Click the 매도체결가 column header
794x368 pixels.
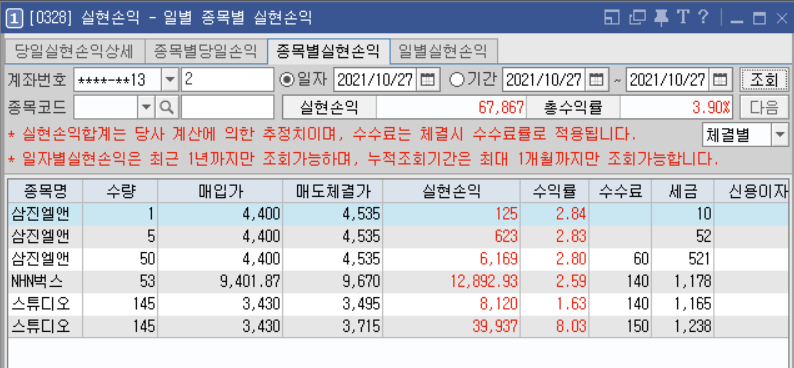coord(333,191)
